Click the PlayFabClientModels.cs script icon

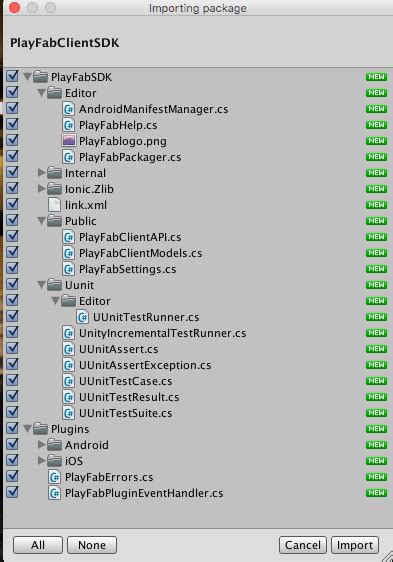click(68, 253)
